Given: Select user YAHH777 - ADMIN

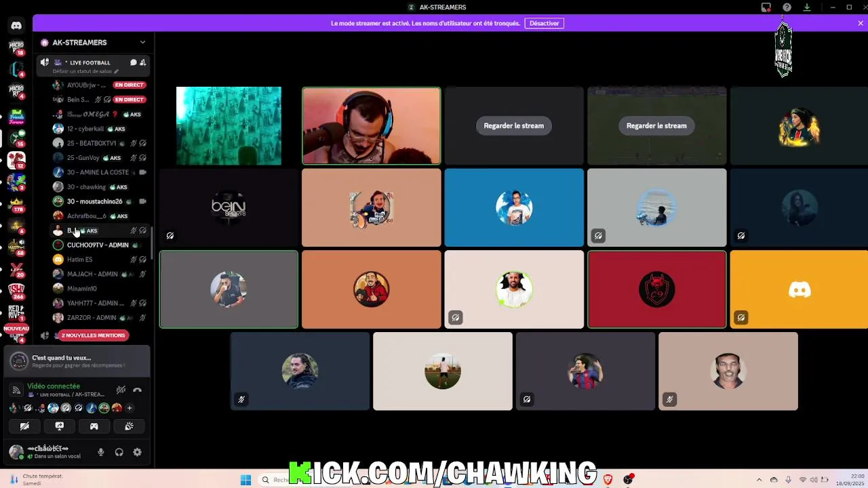Looking at the screenshot, I should [100, 303].
